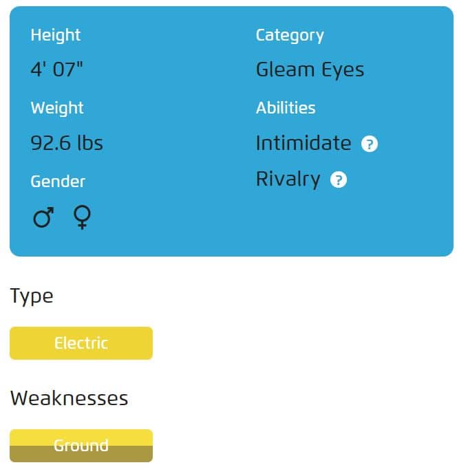Click the Type section heading
The image size is (457, 476).
tap(32, 296)
